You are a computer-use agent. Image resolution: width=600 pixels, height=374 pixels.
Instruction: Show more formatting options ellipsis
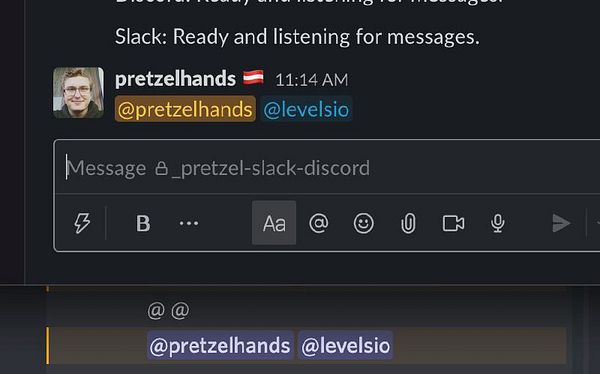click(x=189, y=223)
